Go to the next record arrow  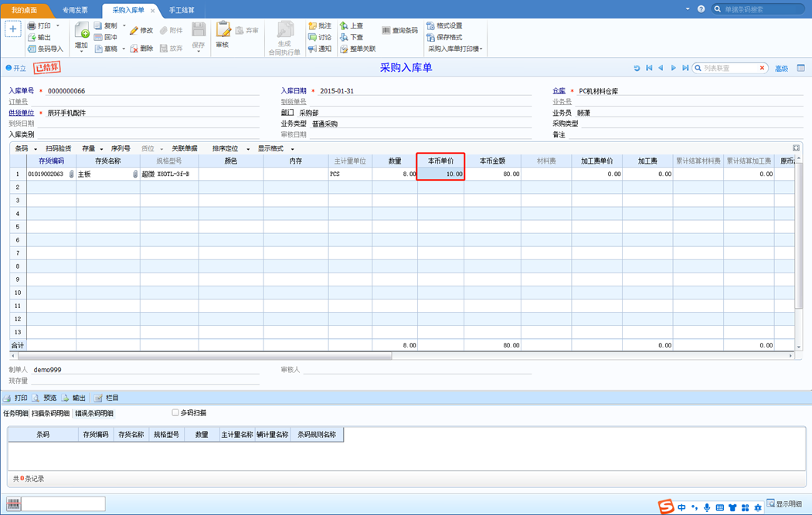pyautogui.click(x=673, y=68)
